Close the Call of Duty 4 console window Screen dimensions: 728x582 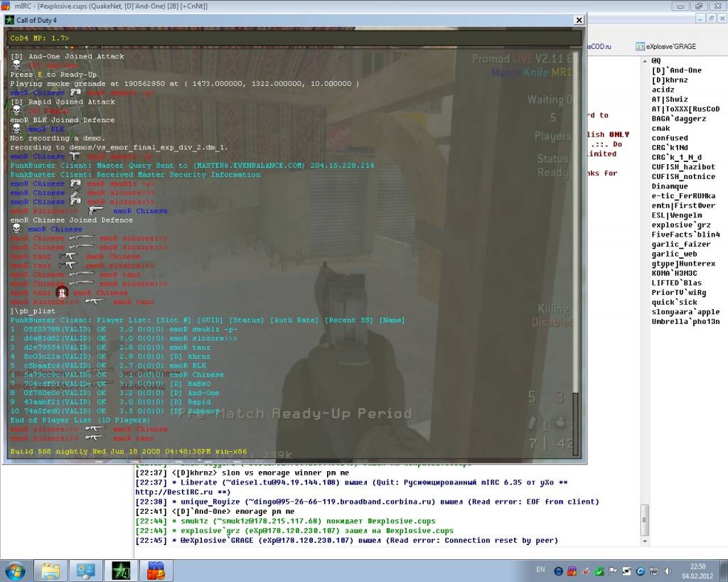579,20
